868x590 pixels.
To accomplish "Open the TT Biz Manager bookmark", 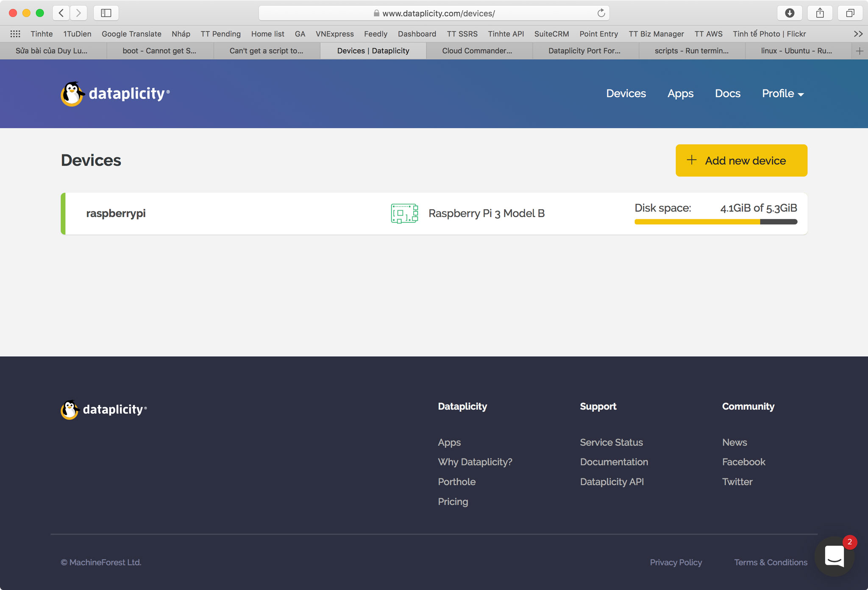I will click(x=656, y=34).
